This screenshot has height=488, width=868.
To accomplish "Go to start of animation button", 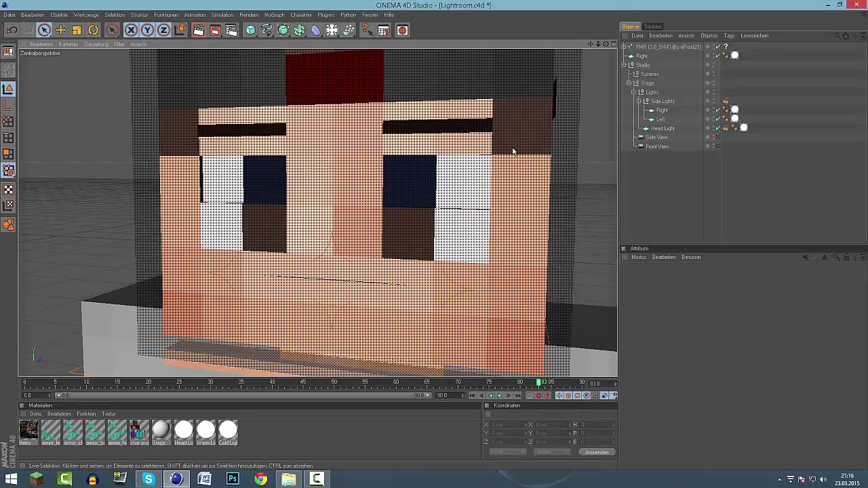I will point(473,396).
